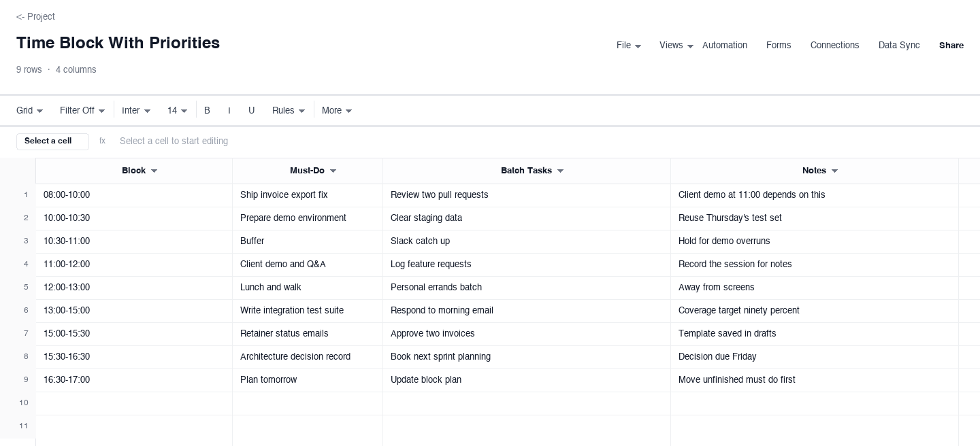Select cell Approve two invoices
This screenshot has width=980, height=446.
pos(527,334)
